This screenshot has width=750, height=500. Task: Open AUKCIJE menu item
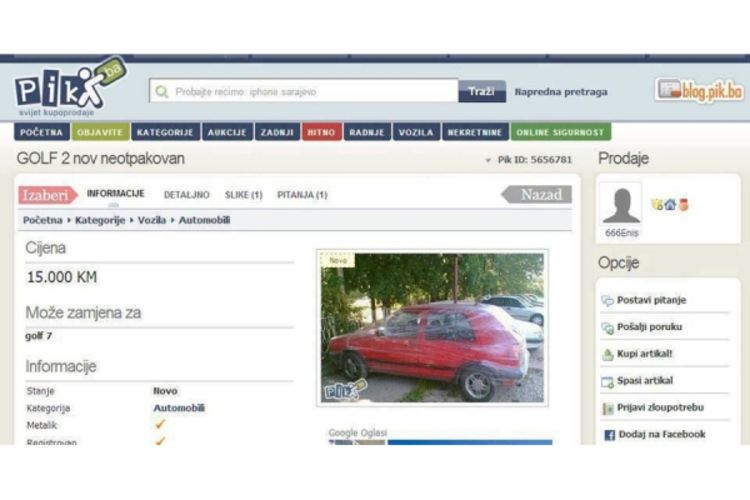(227, 132)
